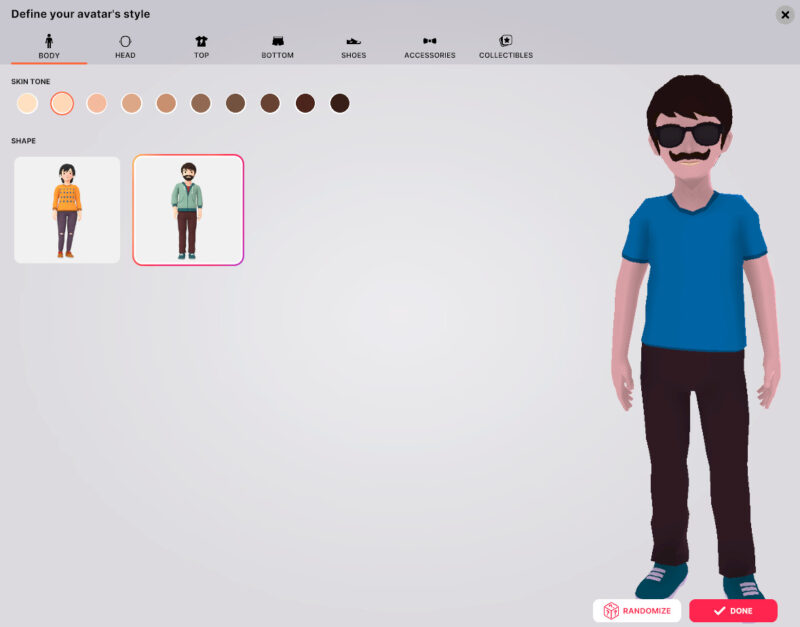Select the Top shirt icon tab
Screen dimensions: 800x627
tap(201, 41)
